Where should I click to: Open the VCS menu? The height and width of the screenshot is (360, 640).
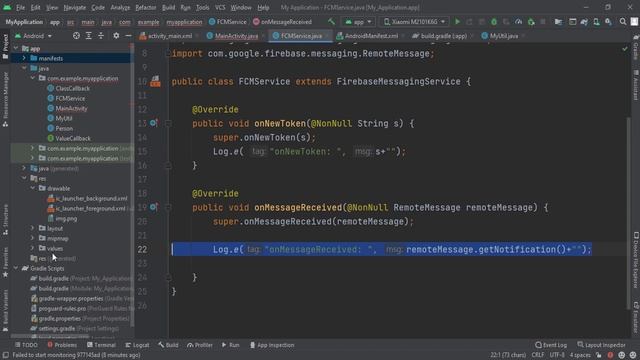point(220,7)
